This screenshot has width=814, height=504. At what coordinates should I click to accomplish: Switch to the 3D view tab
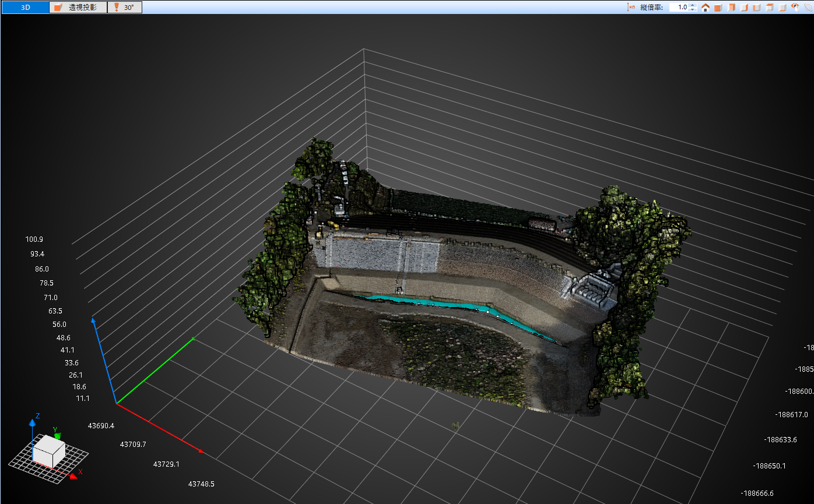click(x=25, y=8)
